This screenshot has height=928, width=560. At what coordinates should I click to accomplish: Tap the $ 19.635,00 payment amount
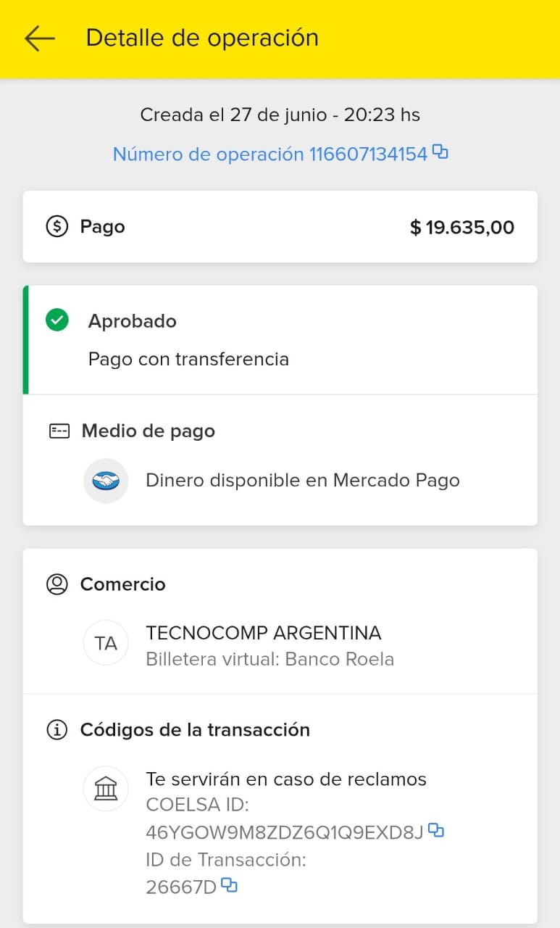462,228
